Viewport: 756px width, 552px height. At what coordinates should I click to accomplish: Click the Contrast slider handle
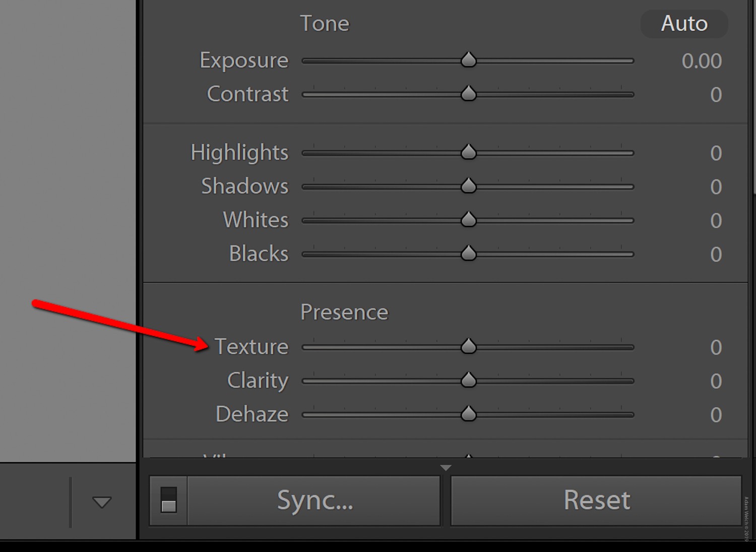point(468,93)
